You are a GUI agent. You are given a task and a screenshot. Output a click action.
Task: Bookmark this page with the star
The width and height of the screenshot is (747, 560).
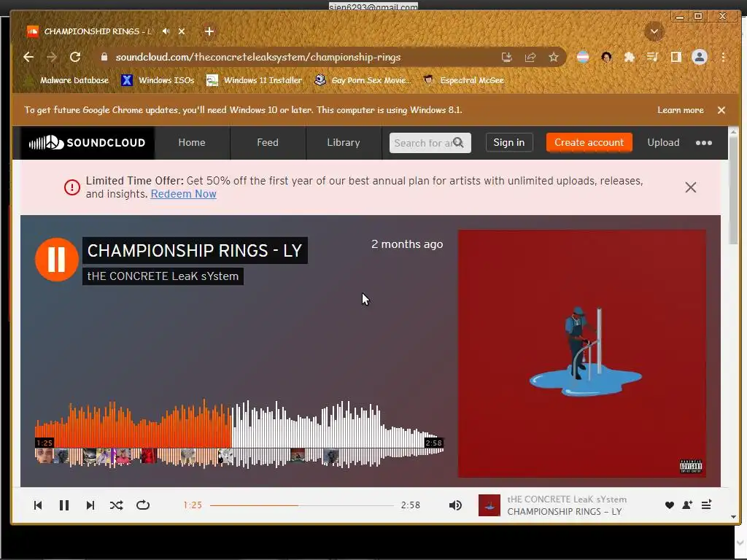[553, 57]
